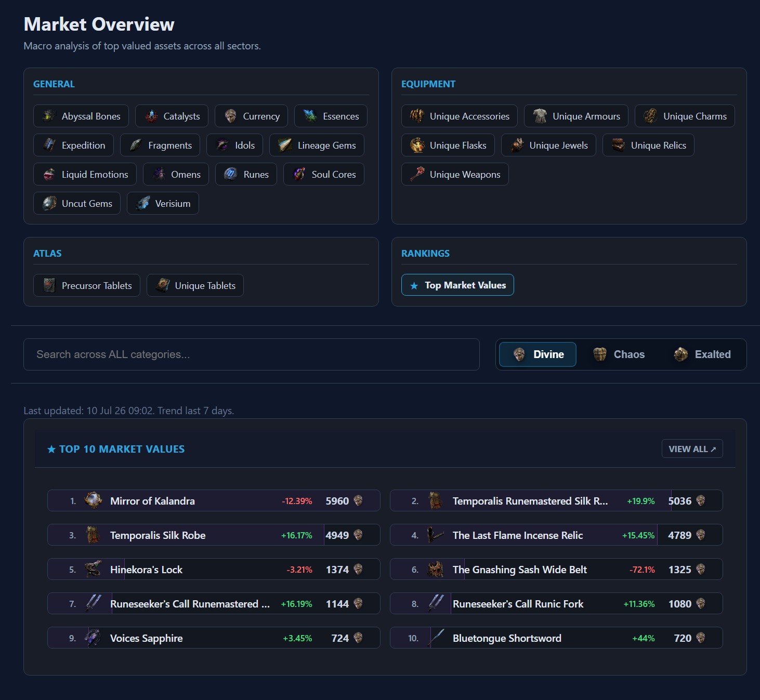Click the Omens category icon

(159, 174)
